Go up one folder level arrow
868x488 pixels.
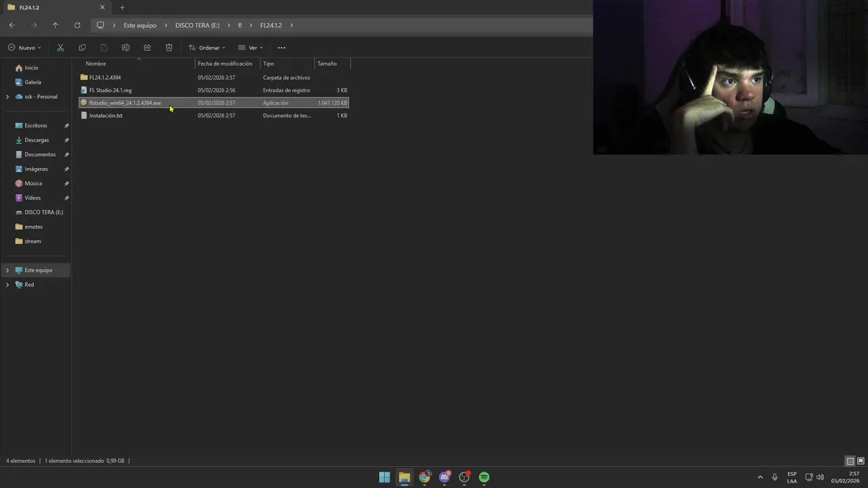click(x=56, y=25)
